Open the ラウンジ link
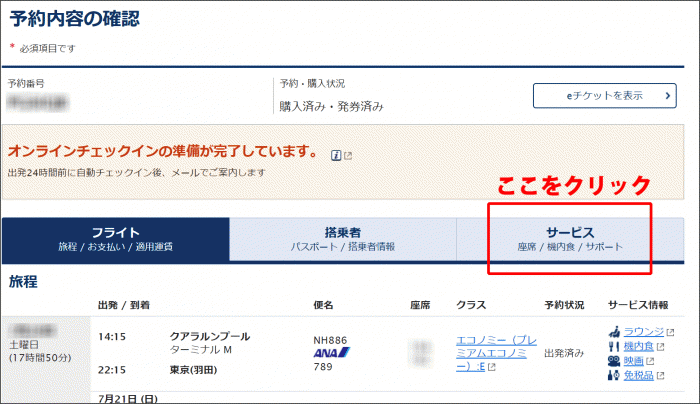This screenshot has height=404, width=700. [x=644, y=333]
